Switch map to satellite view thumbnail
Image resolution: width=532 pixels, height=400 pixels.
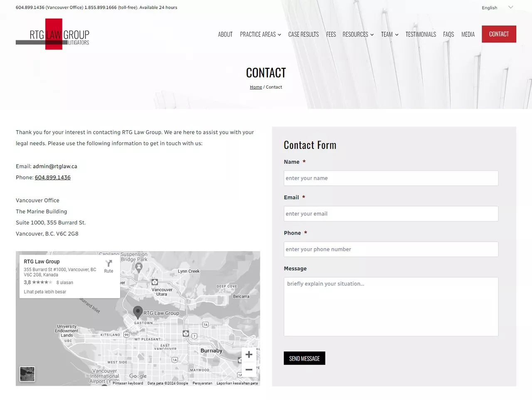click(27, 374)
